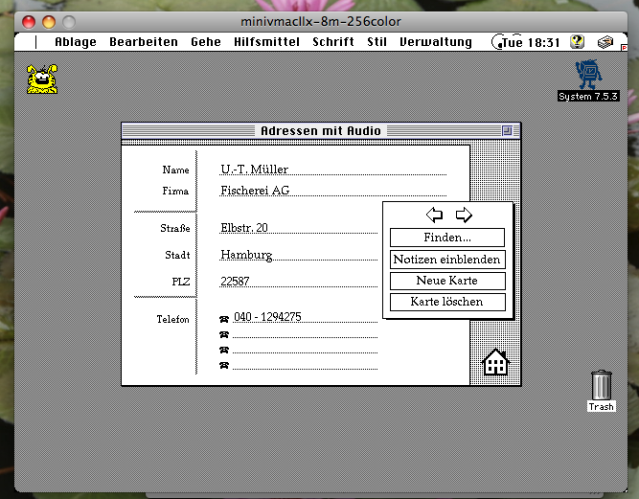This screenshot has width=639, height=499.
Task: Go to previous card with left arrow
Action: tap(434, 214)
